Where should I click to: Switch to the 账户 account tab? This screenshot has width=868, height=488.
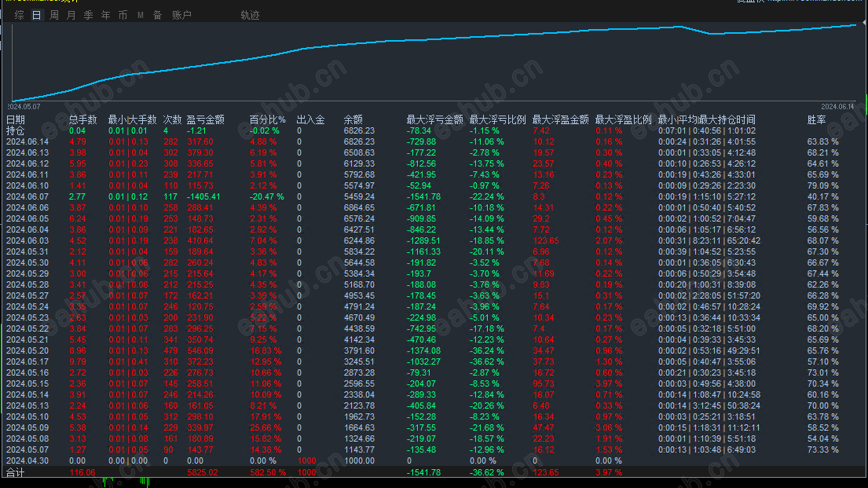(x=181, y=16)
